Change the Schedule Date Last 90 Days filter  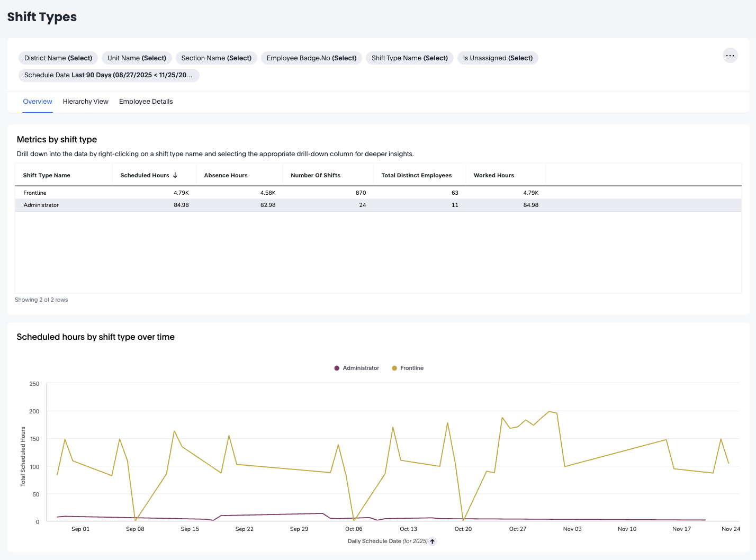(109, 75)
